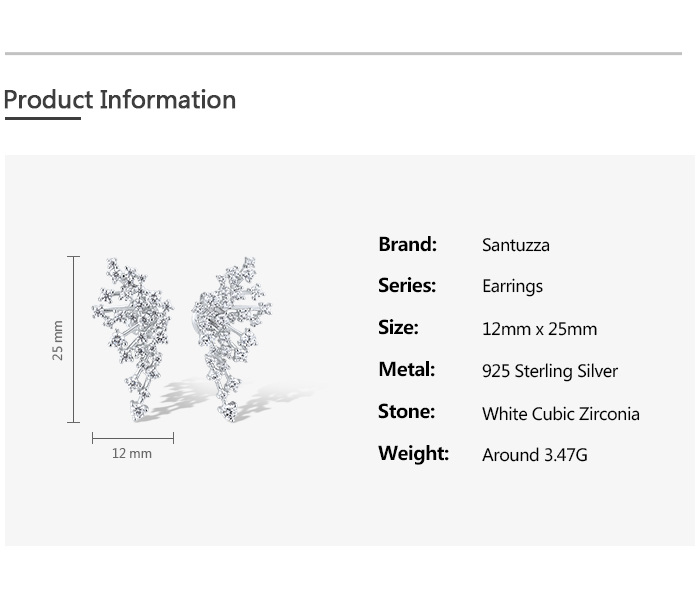Select the right earring image

pyautogui.click(x=232, y=339)
